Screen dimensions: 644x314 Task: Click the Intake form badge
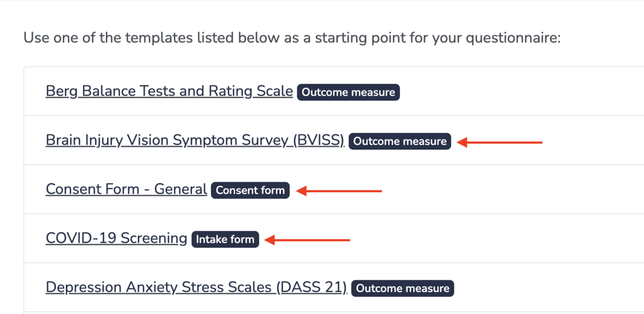click(x=225, y=240)
